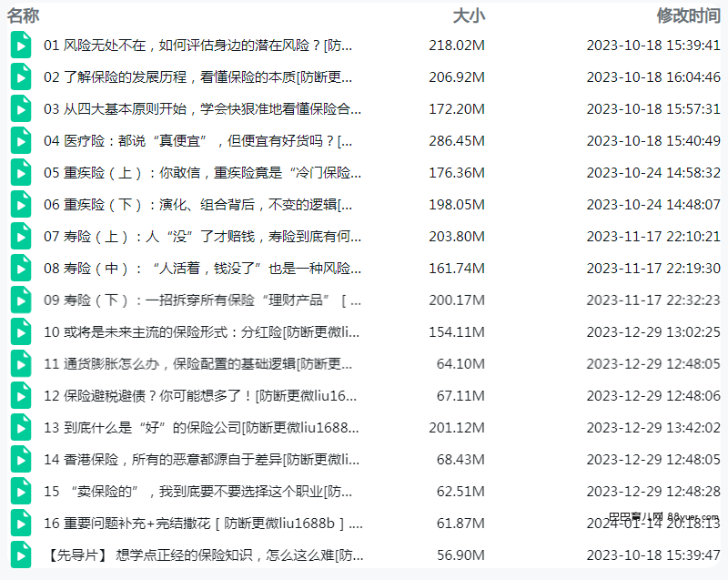Click the video icon next to 14 香港保险
Viewport: 728px width, 580px height.
tap(20, 459)
